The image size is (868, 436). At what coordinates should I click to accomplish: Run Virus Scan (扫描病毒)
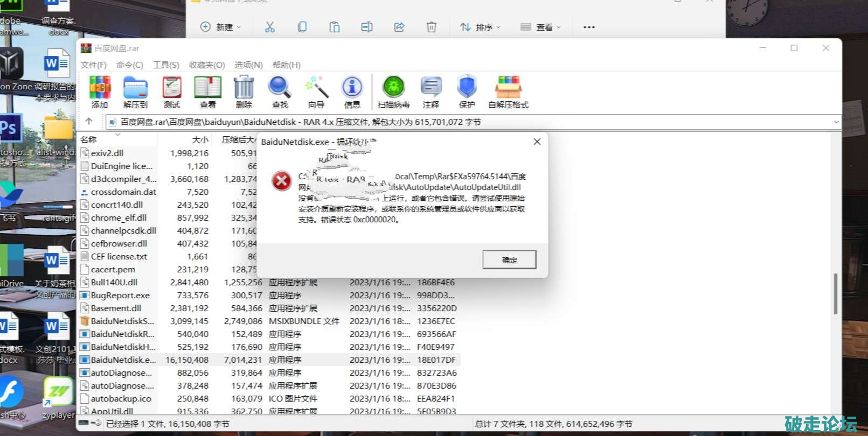pos(393,92)
